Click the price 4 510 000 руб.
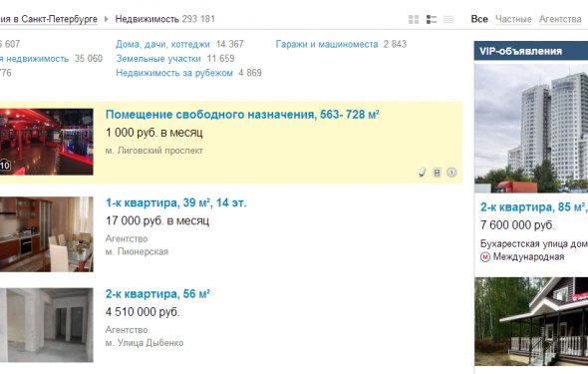 (x=143, y=312)
